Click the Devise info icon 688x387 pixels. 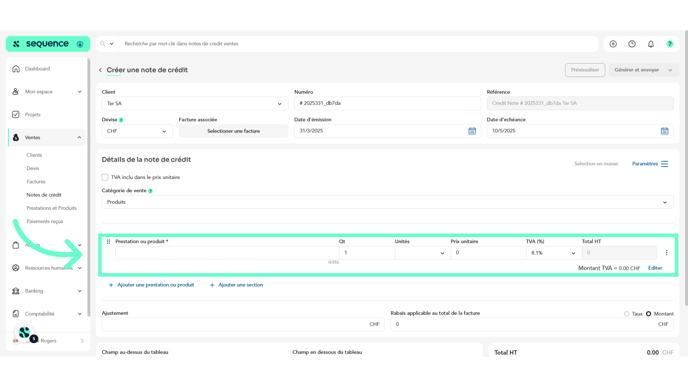coord(121,120)
